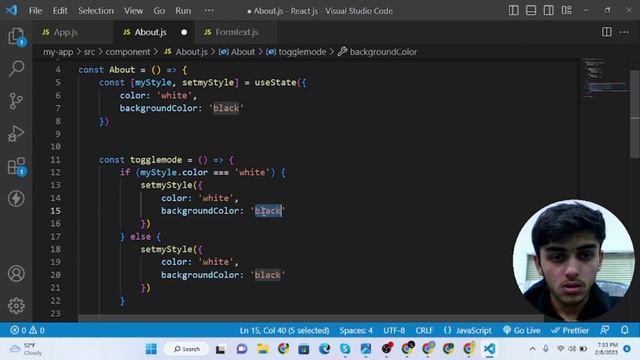The width and height of the screenshot is (640, 360).
Task: Click the taskbar Search box
Action: coord(187,349)
